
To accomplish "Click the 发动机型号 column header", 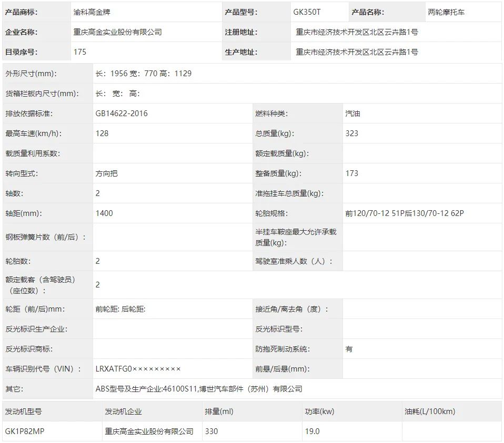I will [24, 411].
